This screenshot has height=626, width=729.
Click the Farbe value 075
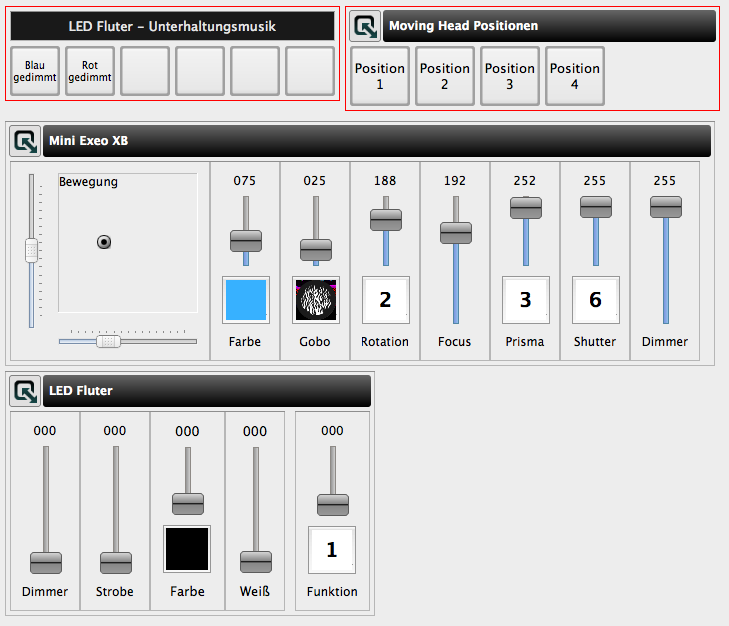pos(245,180)
